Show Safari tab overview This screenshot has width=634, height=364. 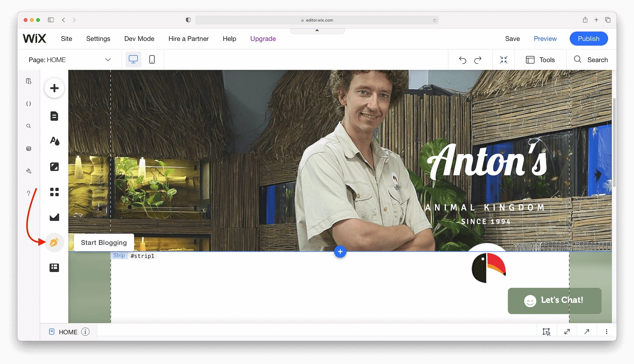point(608,20)
